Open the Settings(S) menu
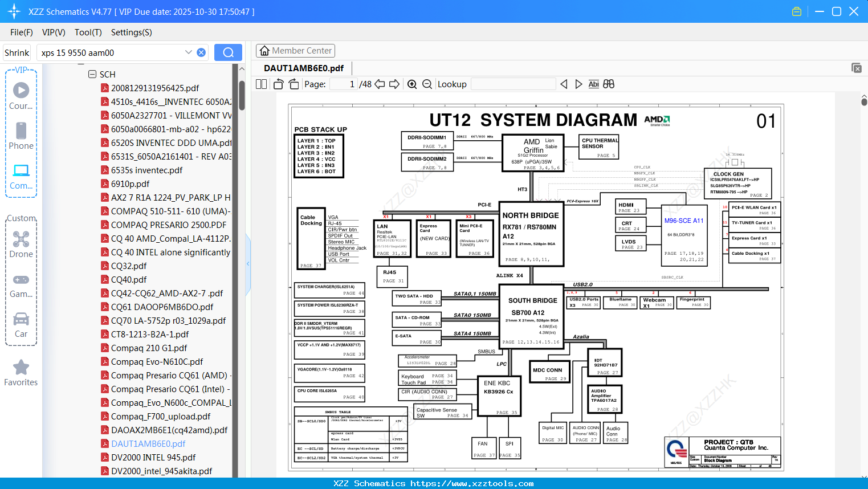868x489 pixels. 132,32
